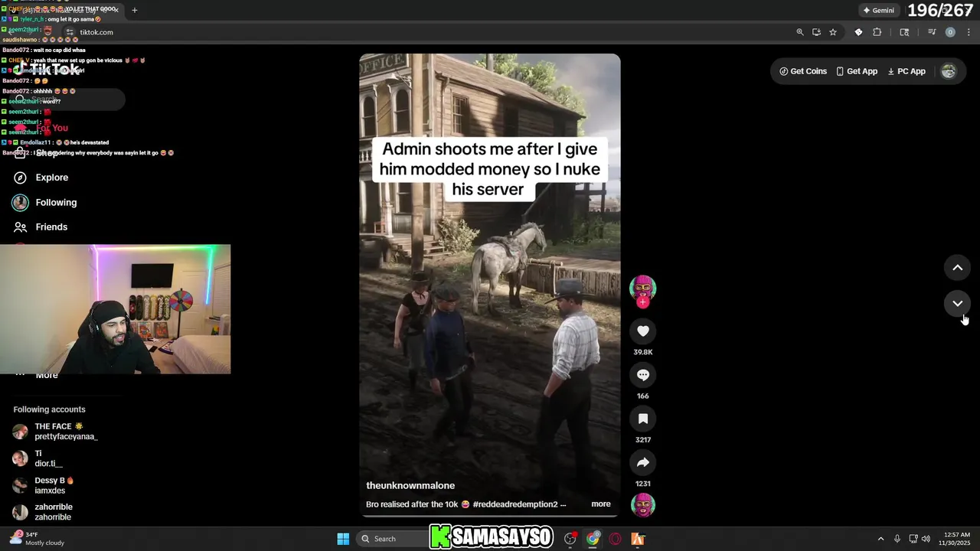Install the TikTok app from address bar
The image size is (980, 551).
tap(816, 32)
